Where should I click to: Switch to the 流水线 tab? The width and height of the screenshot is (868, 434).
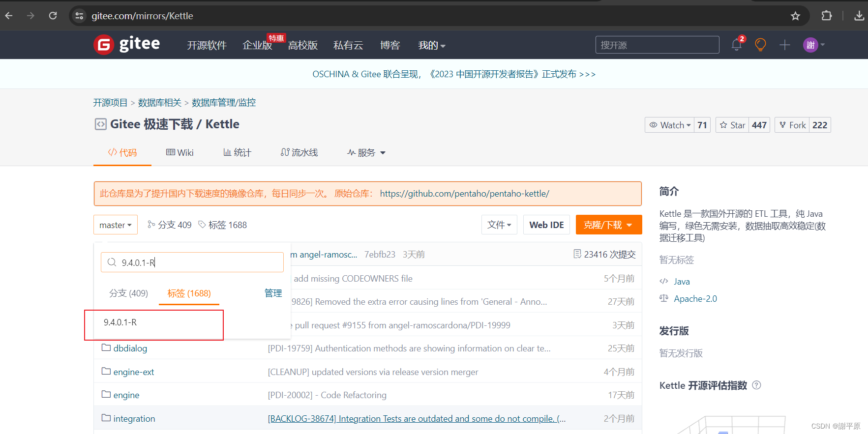tap(299, 152)
